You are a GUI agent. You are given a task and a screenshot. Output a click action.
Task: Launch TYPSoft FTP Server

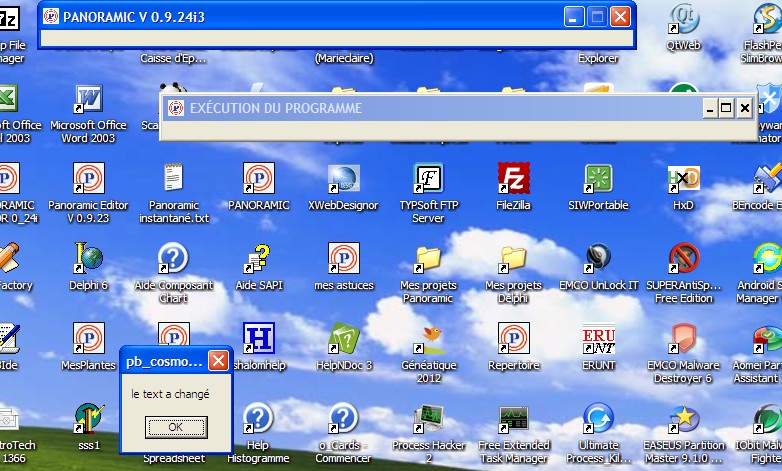pyautogui.click(x=428, y=178)
